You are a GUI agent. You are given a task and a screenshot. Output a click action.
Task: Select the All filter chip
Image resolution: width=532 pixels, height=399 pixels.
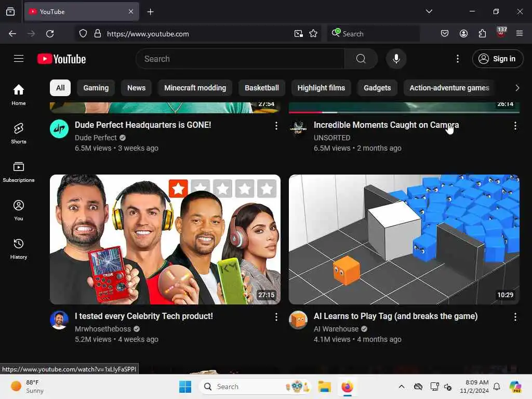click(x=60, y=88)
